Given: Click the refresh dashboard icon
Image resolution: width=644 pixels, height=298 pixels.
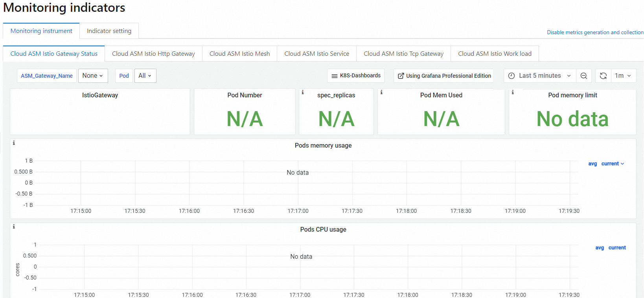Looking at the screenshot, I should point(603,76).
